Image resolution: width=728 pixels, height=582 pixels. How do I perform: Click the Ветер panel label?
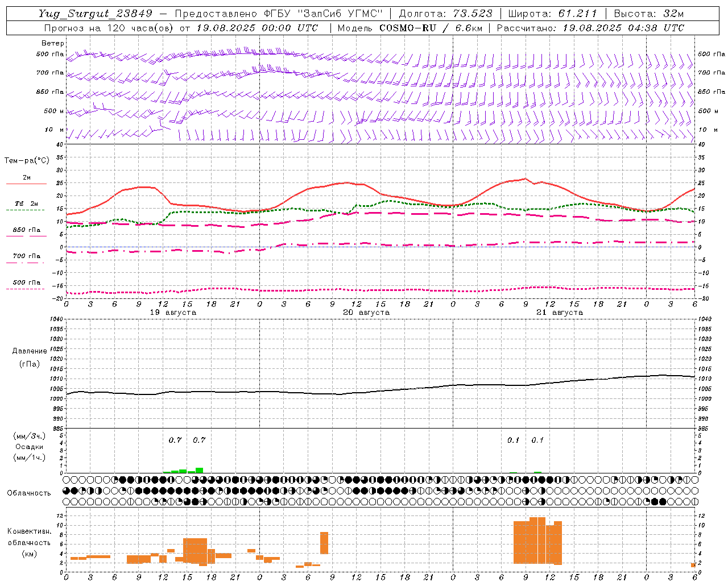pyautogui.click(x=52, y=43)
